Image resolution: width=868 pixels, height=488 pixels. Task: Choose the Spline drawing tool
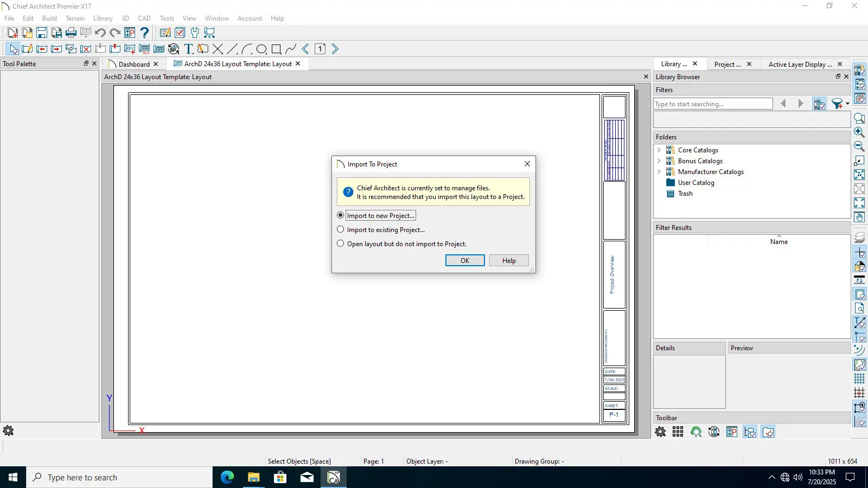(x=291, y=49)
